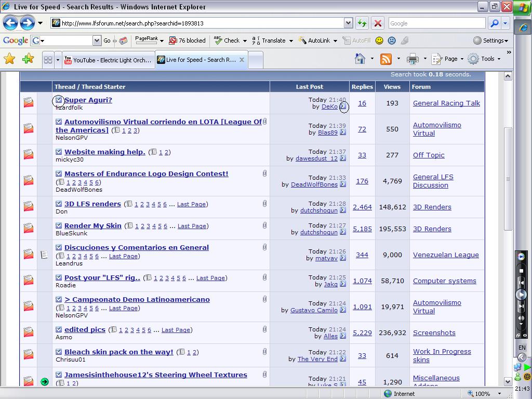The height and width of the screenshot is (399, 532).
Task: Open Computer systems forum link
Action: tap(445, 281)
